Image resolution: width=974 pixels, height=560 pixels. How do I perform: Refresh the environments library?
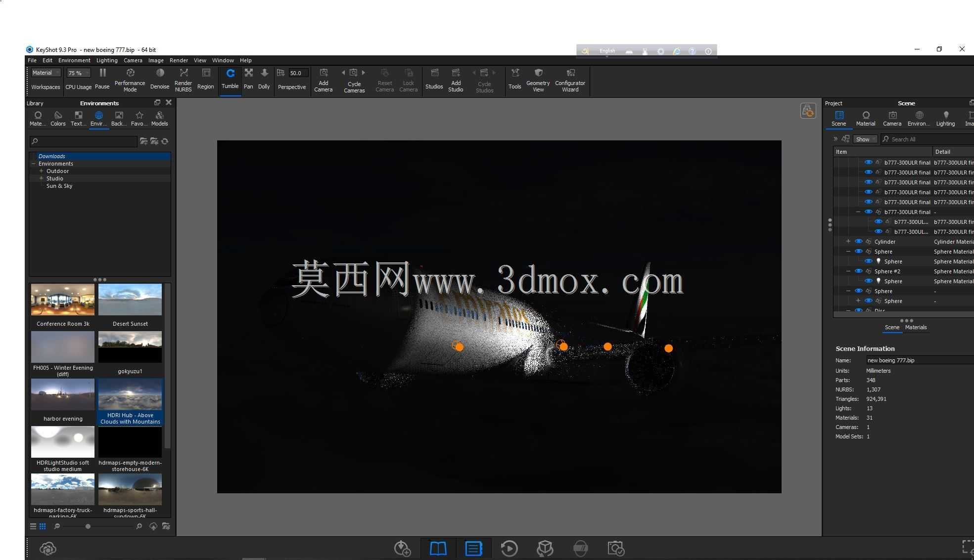point(165,141)
